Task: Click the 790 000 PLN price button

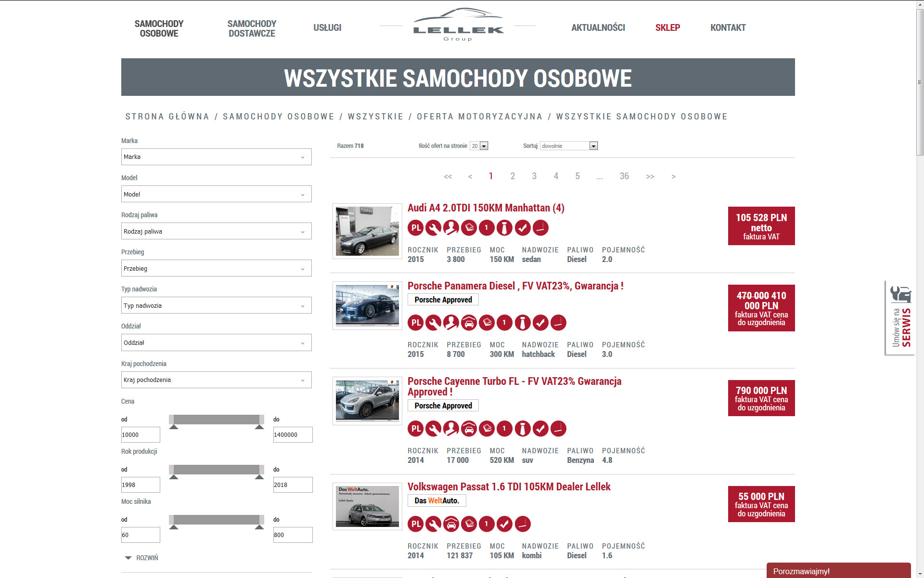Action: pos(761,398)
